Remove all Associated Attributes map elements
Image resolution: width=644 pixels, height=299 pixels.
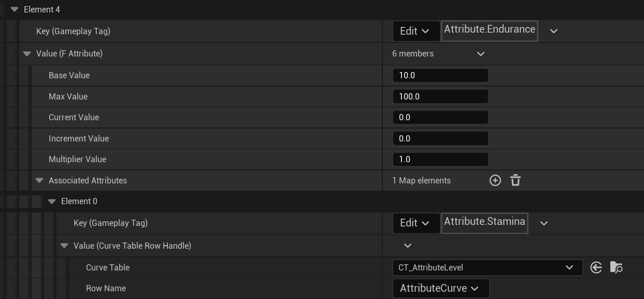516,180
